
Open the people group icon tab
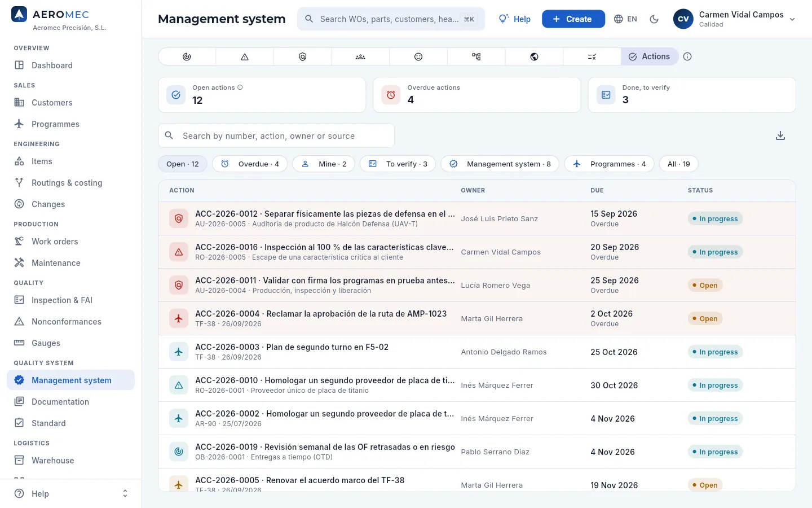coord(360,56)
